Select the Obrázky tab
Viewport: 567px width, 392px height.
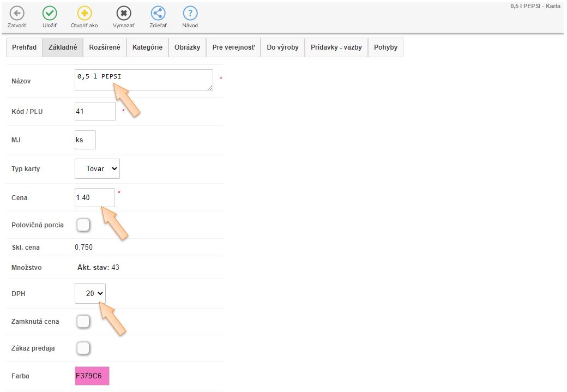pyautogui.click(x=187, y=47)
